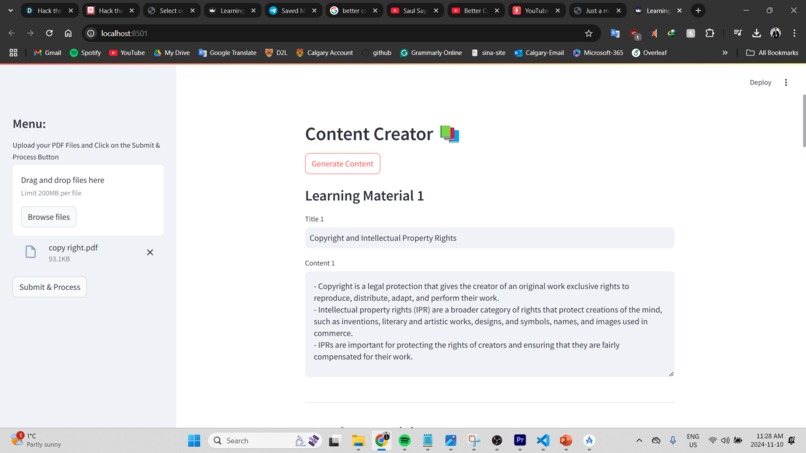This screenshot has width=806, height=453.
Task: Open the Chrome profile avatar
Action: (775, 33)
